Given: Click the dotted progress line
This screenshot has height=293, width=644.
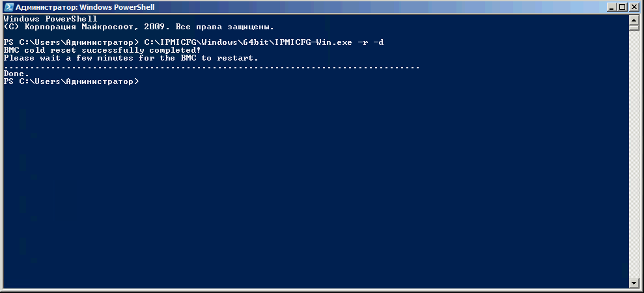Looking at the screenshot, I should coord(211,67).
